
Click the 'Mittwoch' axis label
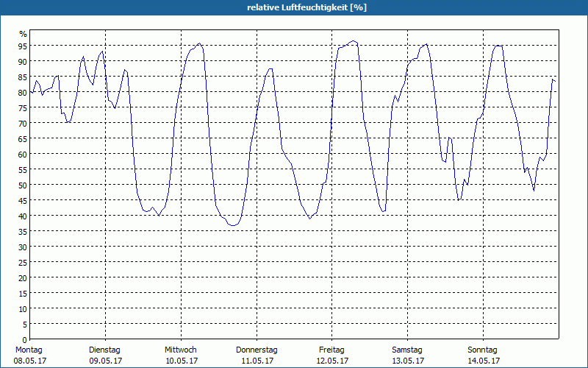tap(180, 350)
